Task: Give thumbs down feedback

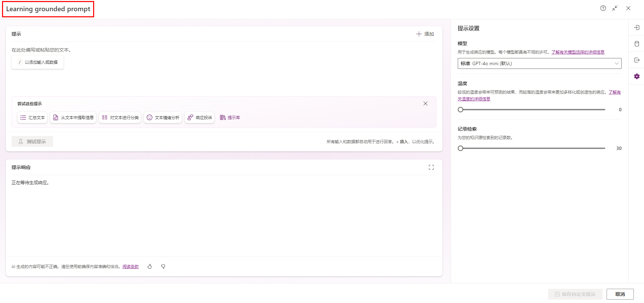Action: [x=163, y=267]
